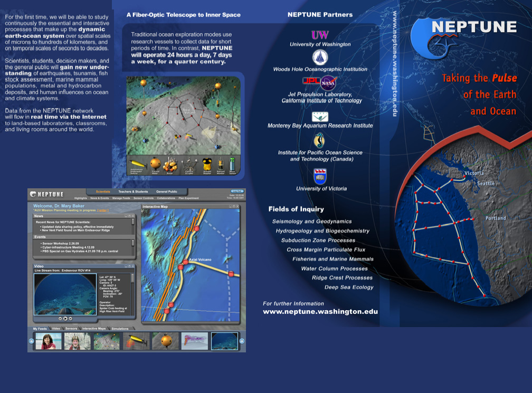This screenshot has height=393, width=532.
Task: Open the Manage Feeds menu
Action: click(121, 198)
